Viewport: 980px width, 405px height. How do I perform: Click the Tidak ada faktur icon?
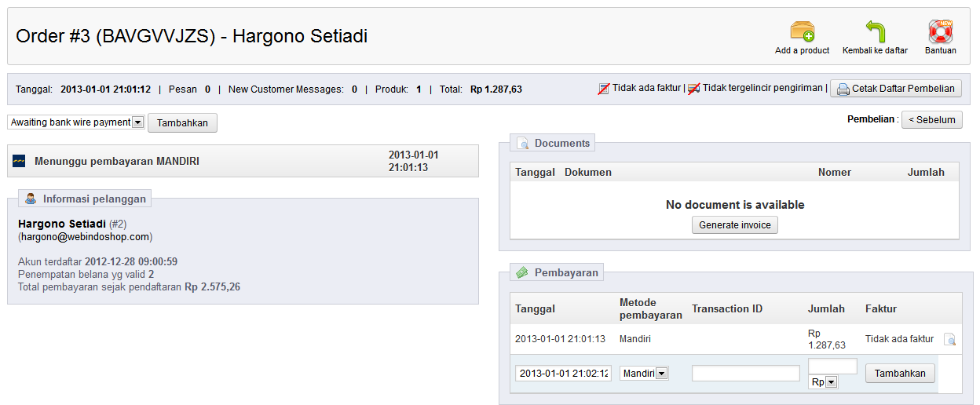(604, 89)
